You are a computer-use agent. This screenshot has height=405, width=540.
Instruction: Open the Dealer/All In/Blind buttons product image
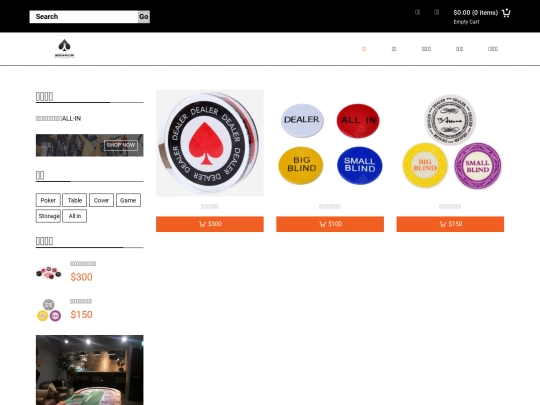pyautogui.click(x=330, y=143)
